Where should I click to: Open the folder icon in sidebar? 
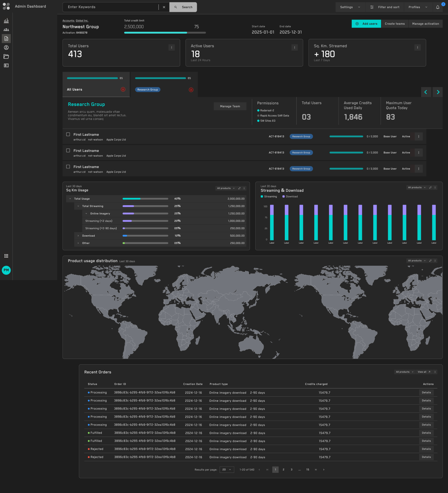point(6,57)
